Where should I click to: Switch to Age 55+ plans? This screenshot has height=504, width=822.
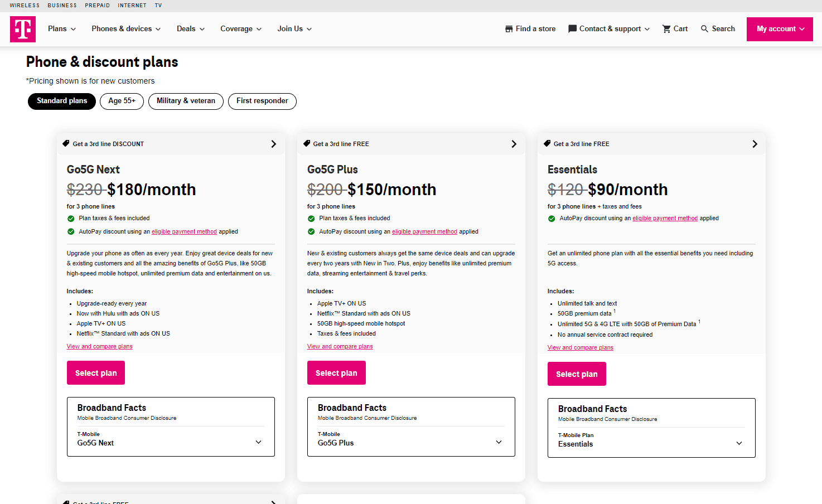coord(122,101)
